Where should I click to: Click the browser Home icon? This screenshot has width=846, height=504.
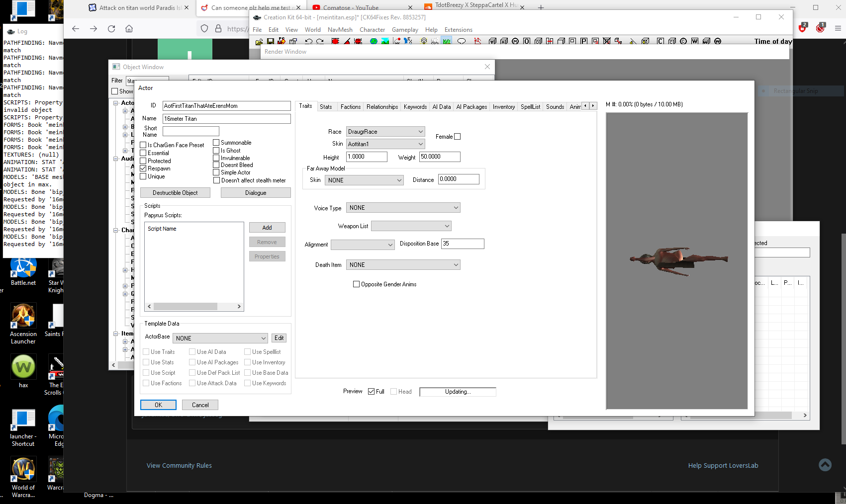(129, 29)
